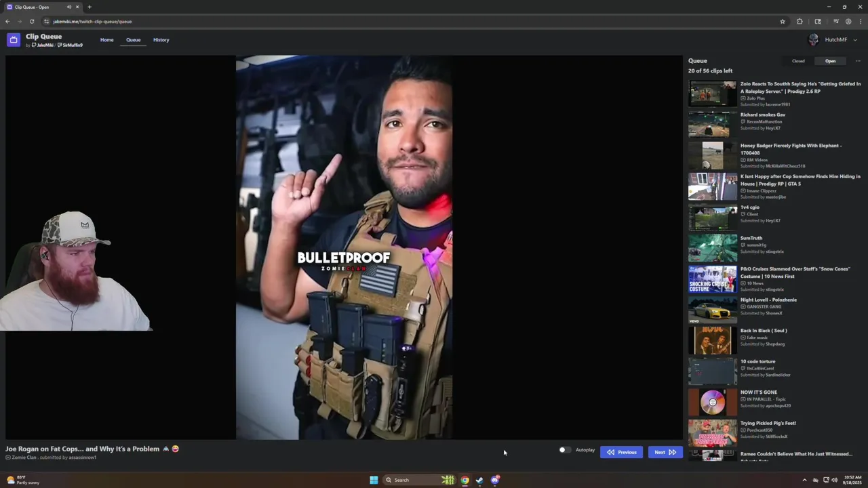868x488 pixels.
Task: Open clip titled "K Isnt Happy after Cop"
Action: tap(800, 180)
